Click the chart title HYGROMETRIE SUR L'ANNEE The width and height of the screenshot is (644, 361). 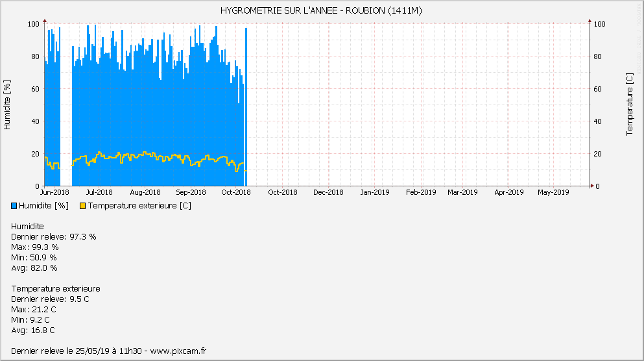click(x=322, y=10)
